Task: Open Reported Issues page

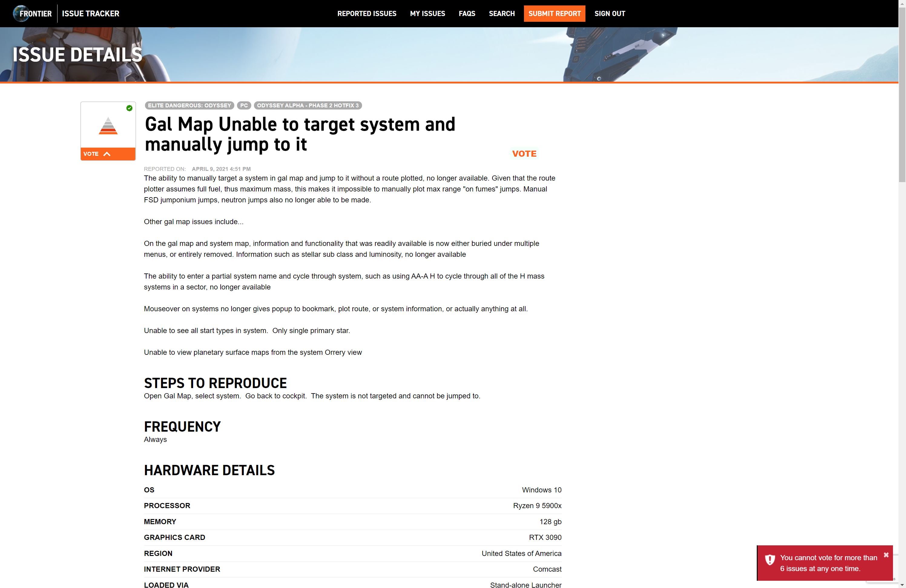Action: [367, 14]
